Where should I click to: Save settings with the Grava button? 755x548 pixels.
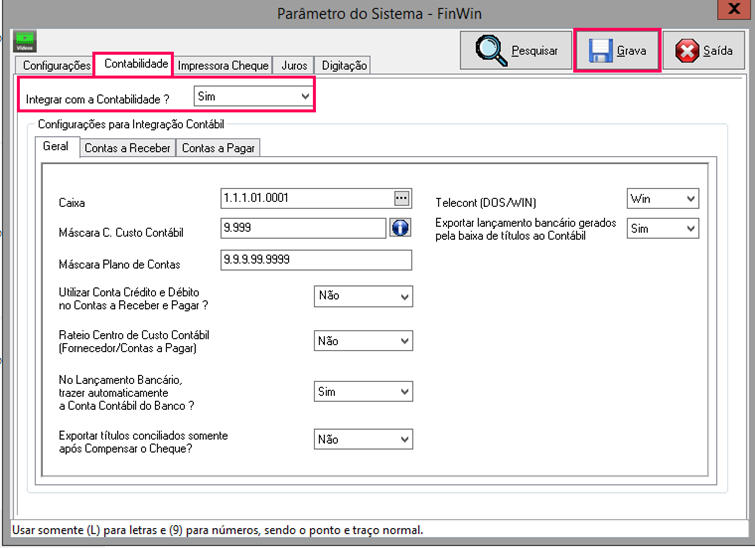pyautogui.click(x=617, y=50)
